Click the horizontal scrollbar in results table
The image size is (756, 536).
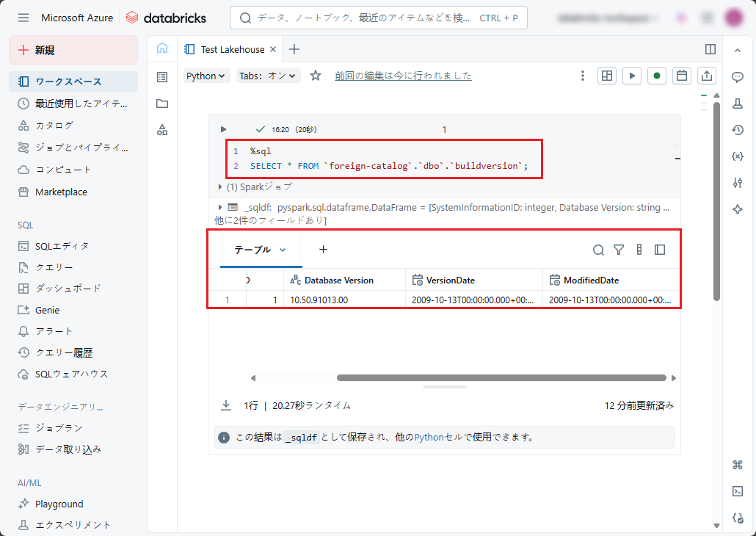(x=501, y=378)
